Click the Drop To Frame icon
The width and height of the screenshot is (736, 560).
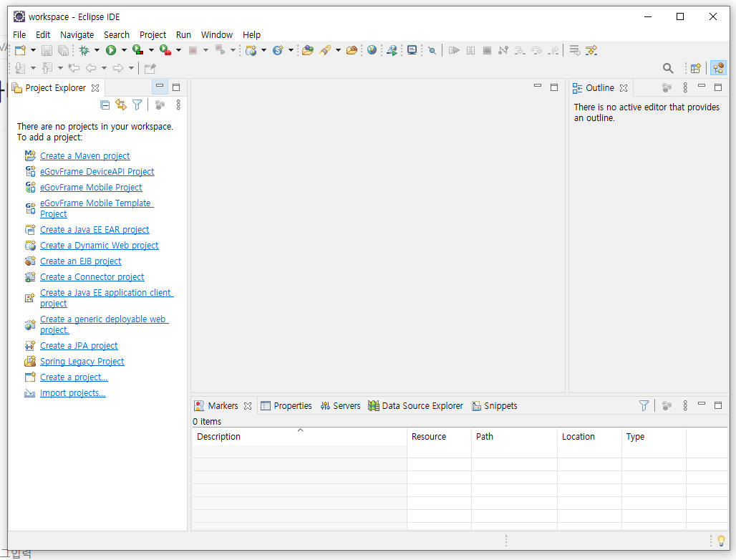click(574, 50)
